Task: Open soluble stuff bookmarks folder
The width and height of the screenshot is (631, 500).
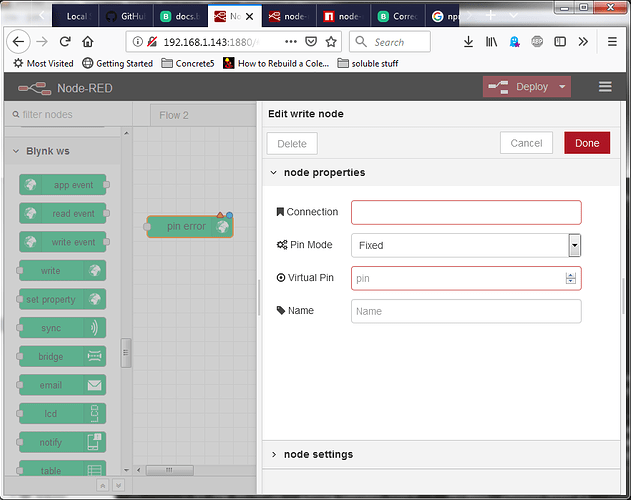Action: click(x=368, y=63)
